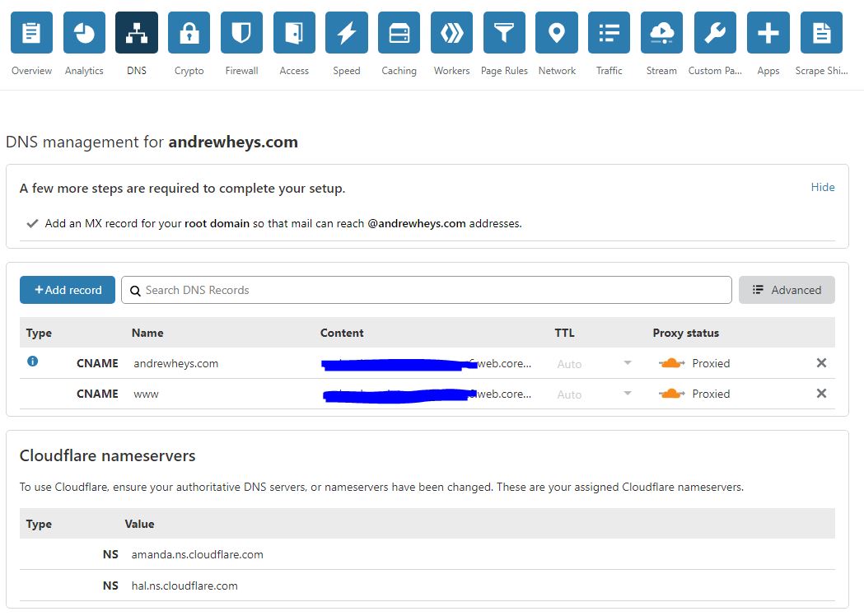Open TTL dropdown arrow for andrewheys.com record

[x=627, y=362]
